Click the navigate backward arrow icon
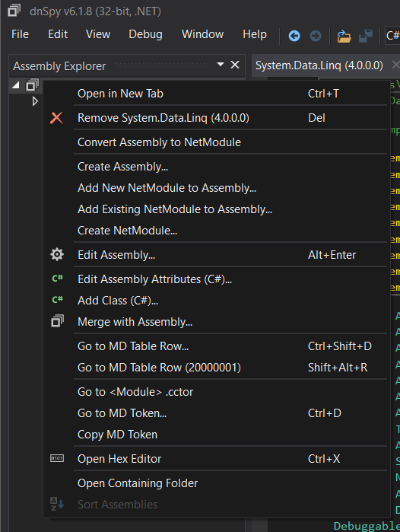The image size is (400, 532). (x=294, y=36)
